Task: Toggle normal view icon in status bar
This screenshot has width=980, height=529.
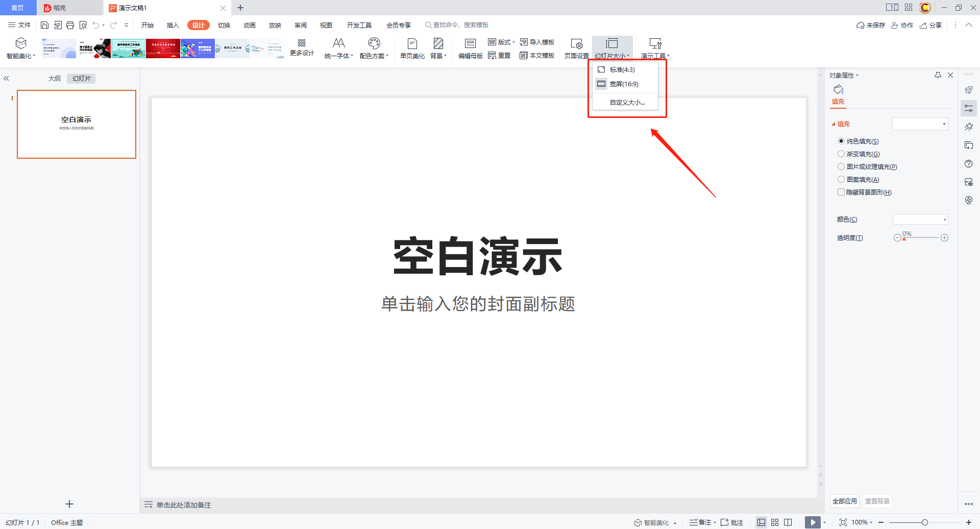Action: 761,522
